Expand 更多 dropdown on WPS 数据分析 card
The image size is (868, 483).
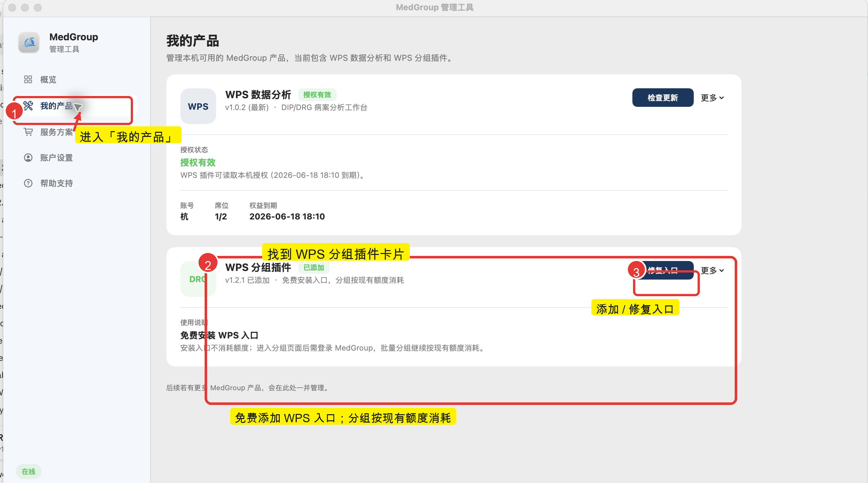712,98
